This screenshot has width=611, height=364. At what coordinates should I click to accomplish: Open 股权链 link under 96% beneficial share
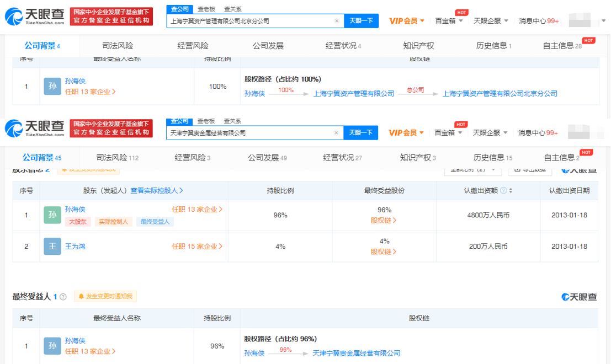384,221
